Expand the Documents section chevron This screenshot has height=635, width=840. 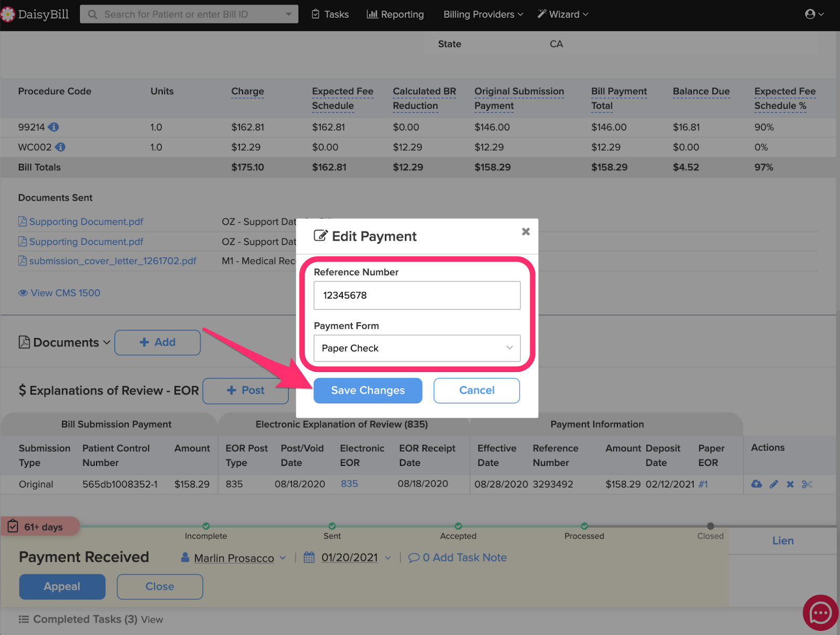tap(107, 342)
